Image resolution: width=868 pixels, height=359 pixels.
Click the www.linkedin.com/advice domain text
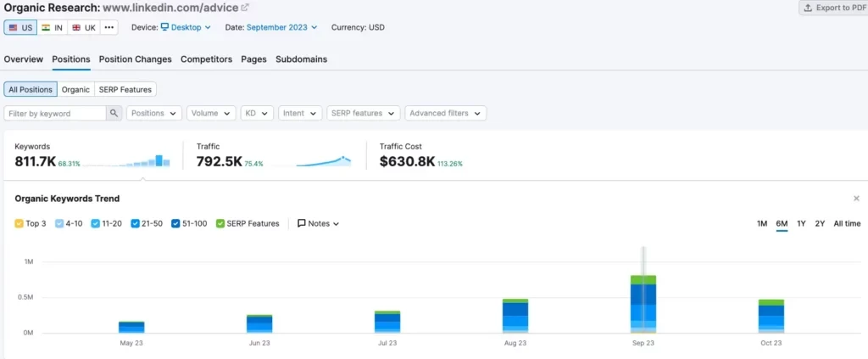click(170, 8)
